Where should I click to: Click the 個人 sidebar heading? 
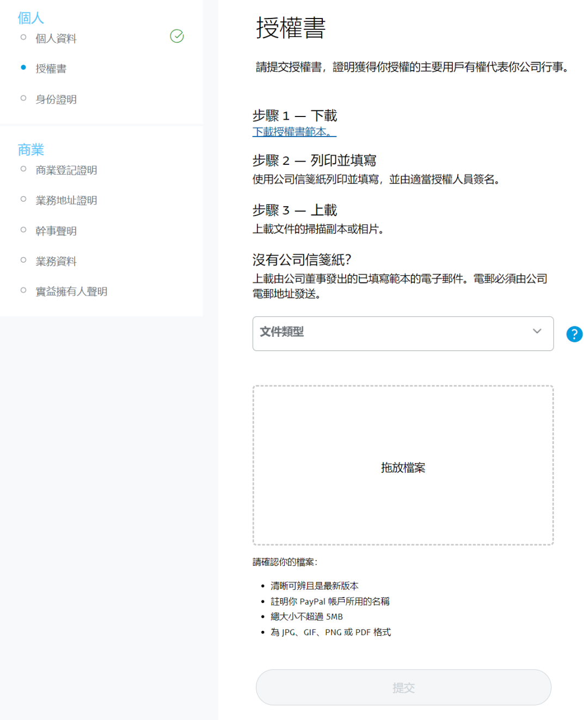click(30, 18)
